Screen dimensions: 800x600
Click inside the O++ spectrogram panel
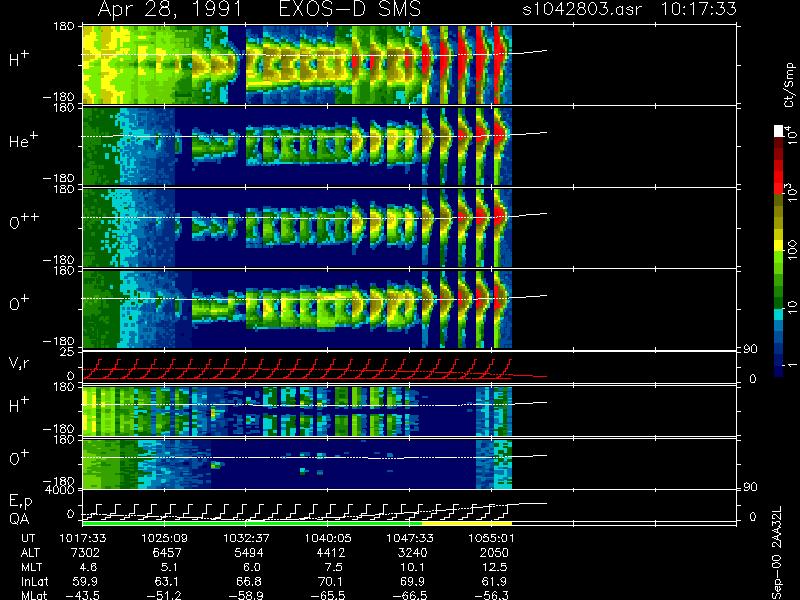(297, 228)
